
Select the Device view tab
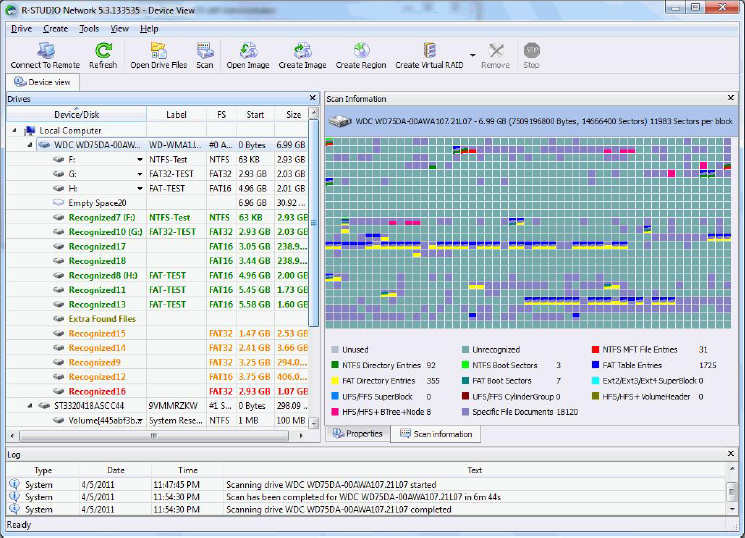42,82
